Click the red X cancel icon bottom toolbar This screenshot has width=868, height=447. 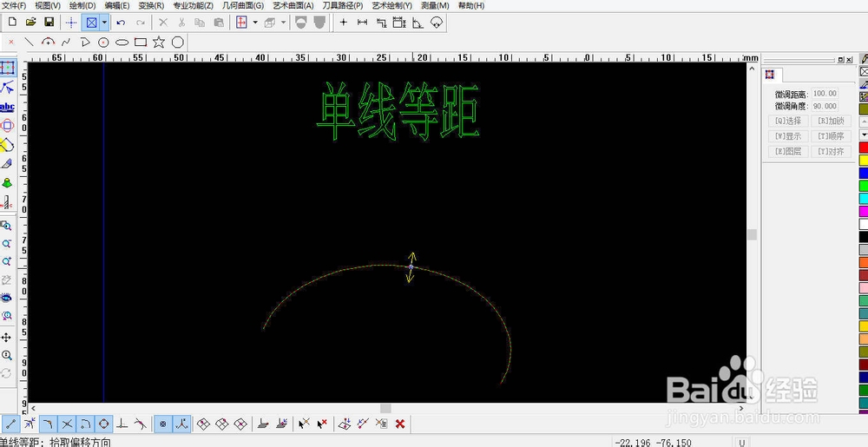pyautogui.click(x=400, y=424)
